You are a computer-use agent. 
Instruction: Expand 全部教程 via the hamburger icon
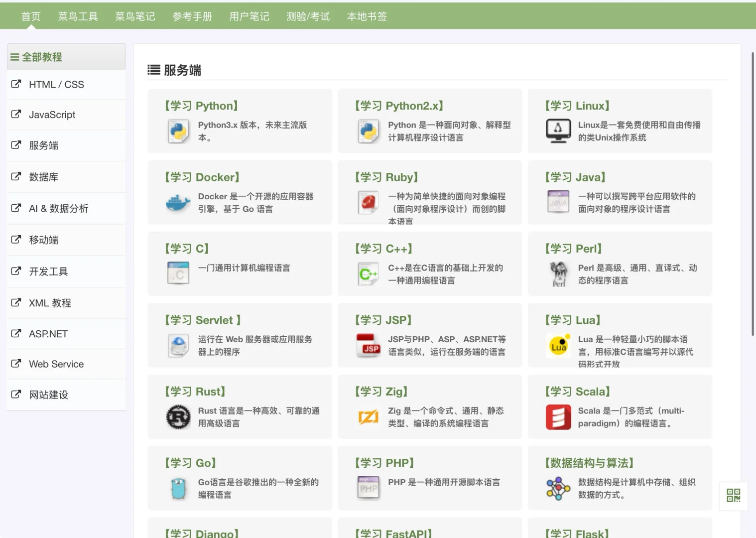[14, 57]
